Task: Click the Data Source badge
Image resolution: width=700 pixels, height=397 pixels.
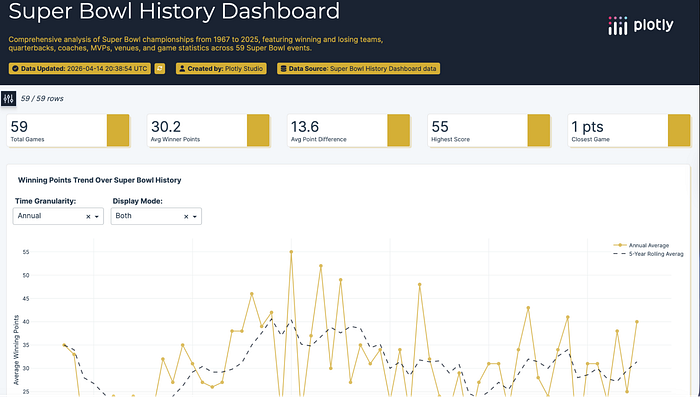Action: click(358, 68)
